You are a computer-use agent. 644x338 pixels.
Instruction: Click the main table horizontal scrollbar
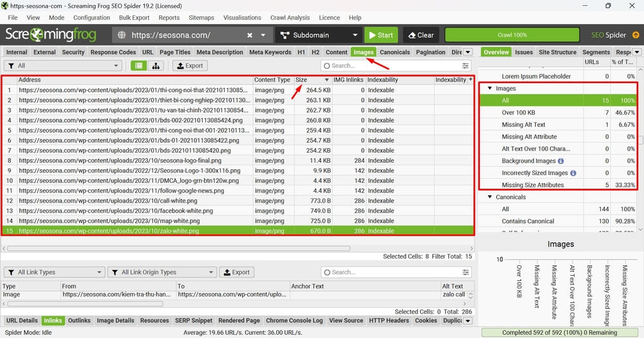point(178,249)
